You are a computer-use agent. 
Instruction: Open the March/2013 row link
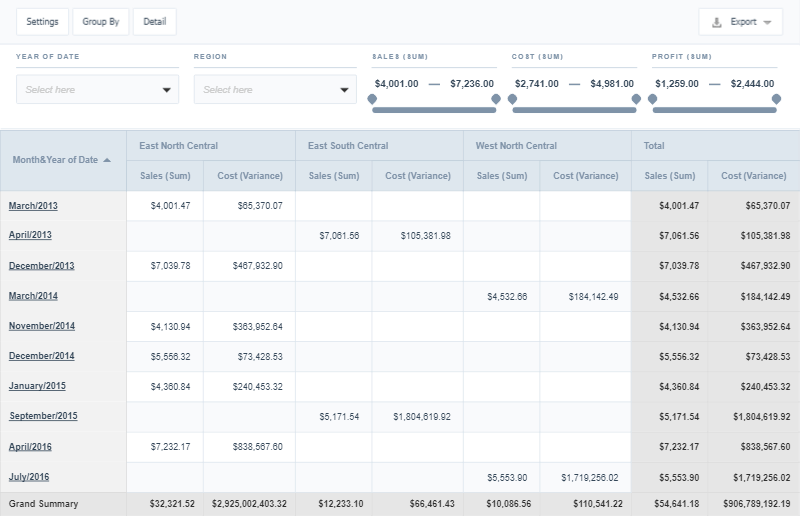tap(33, 206)
